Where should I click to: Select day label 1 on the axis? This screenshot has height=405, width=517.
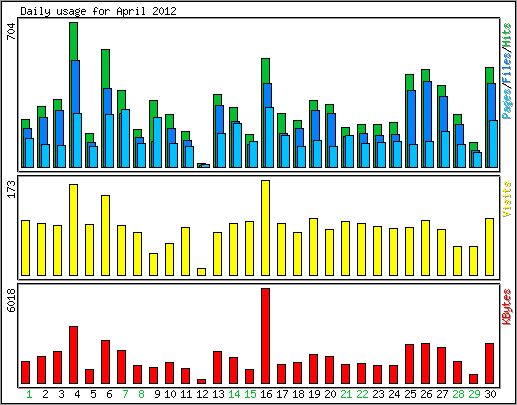click(x=29, y=394)
